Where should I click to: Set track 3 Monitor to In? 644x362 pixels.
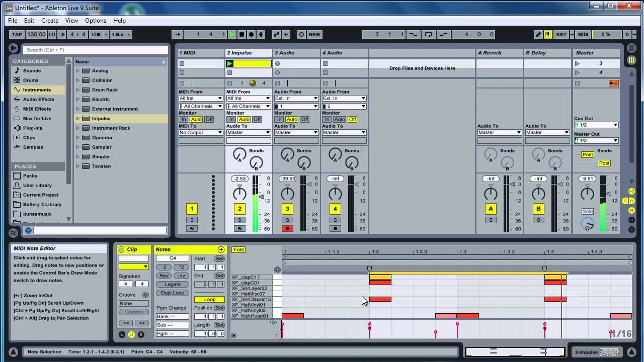(279, 119)
